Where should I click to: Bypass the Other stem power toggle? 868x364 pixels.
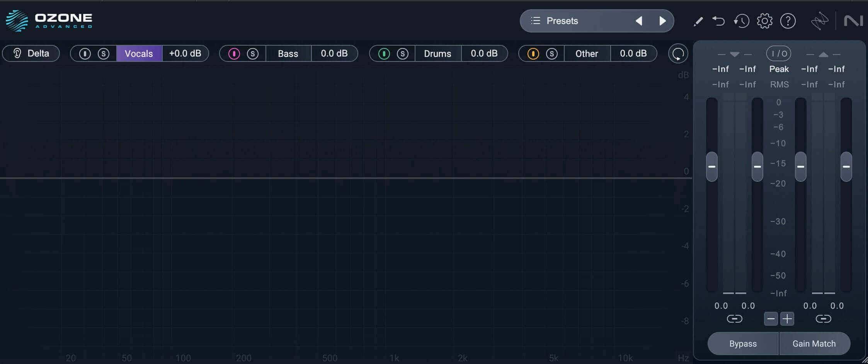(533, 54)
